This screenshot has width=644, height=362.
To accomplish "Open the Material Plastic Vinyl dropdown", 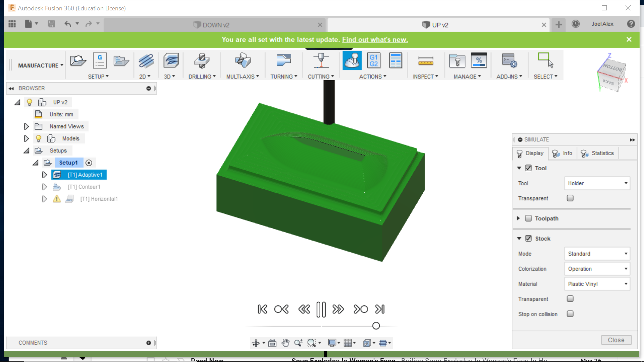I will 597,284.
